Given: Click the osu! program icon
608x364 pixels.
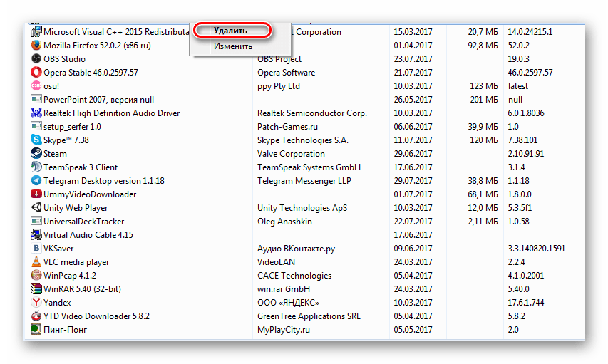Looking at the screenshot, I should point(36,86).
